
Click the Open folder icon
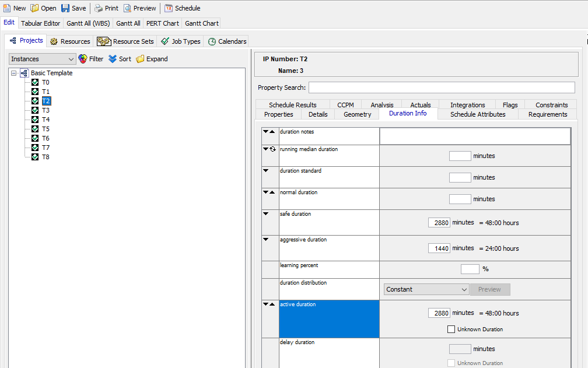[x=34, y=8]
